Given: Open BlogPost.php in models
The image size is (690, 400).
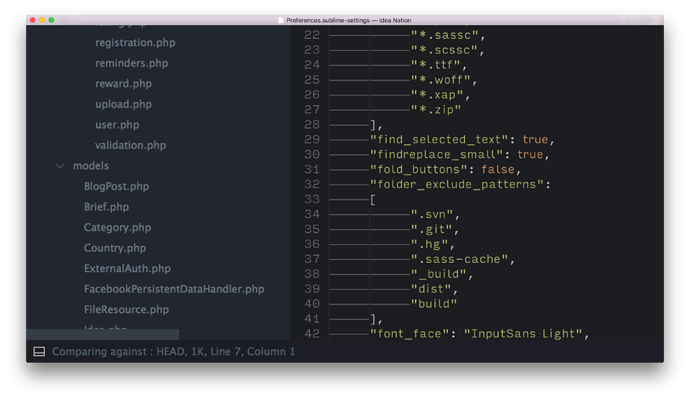Looking at the screenshot, I should [116, 186].
